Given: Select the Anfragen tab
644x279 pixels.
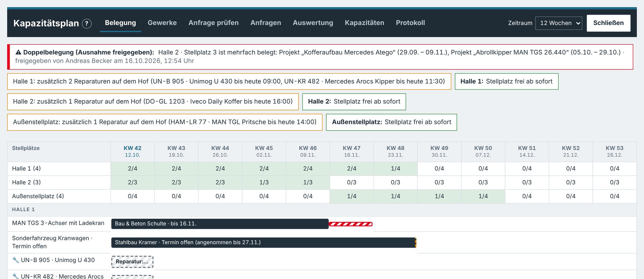Looking at the screenshot, I should click(266, 23).
